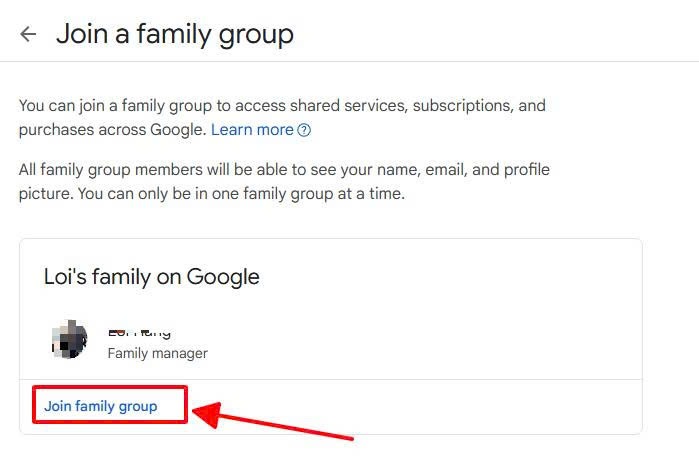This screenshot has width=699, height=471.
Task: Click the family manager's profile picture
Action: click(x=70, y=341)
